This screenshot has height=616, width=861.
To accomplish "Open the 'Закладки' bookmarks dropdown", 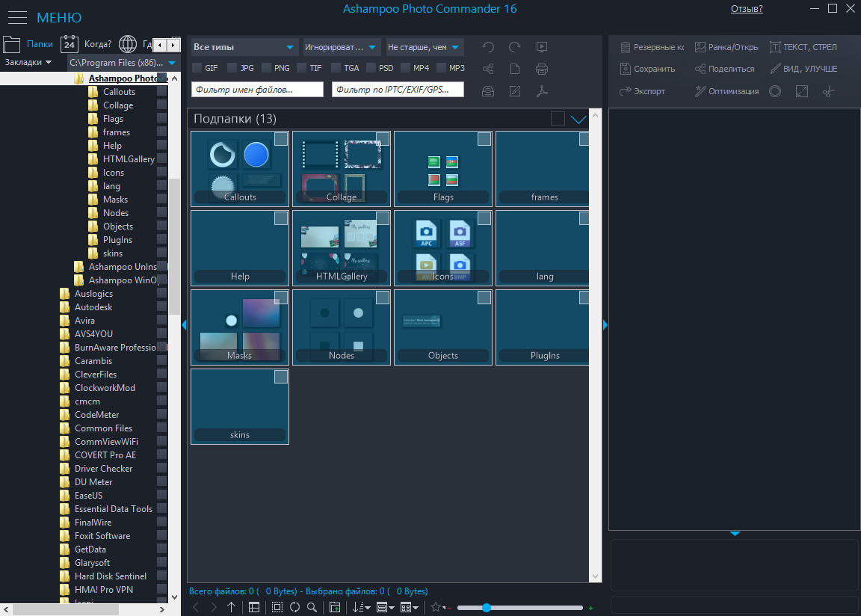I will [28, 63].
